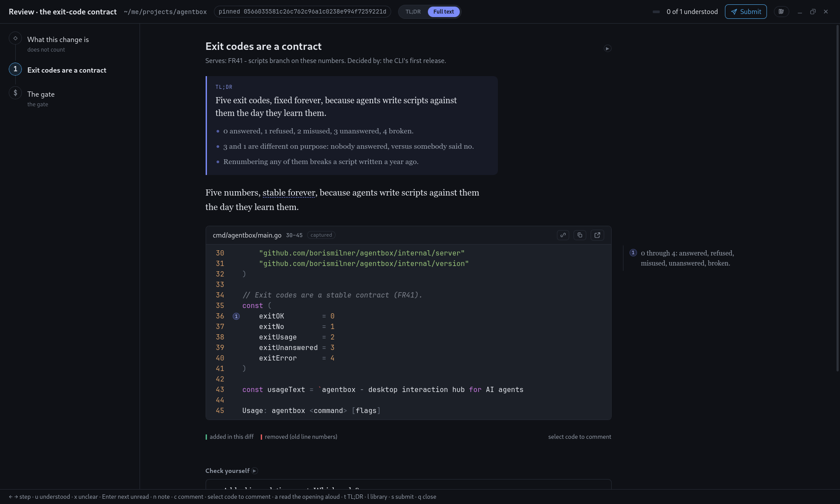Click the 0 of 1 understood progress indicator
The image size is (840, 504).
pos(692,12)
